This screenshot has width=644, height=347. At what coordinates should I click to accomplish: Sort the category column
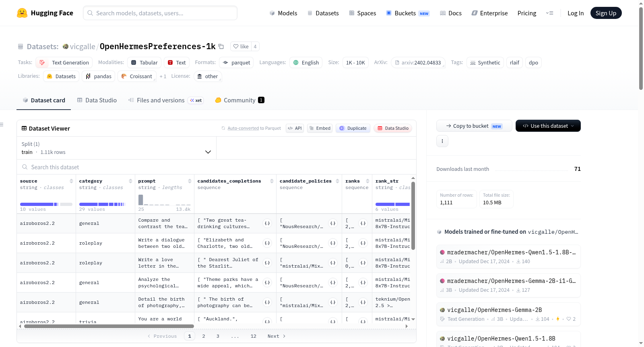[x=130, y=181]
